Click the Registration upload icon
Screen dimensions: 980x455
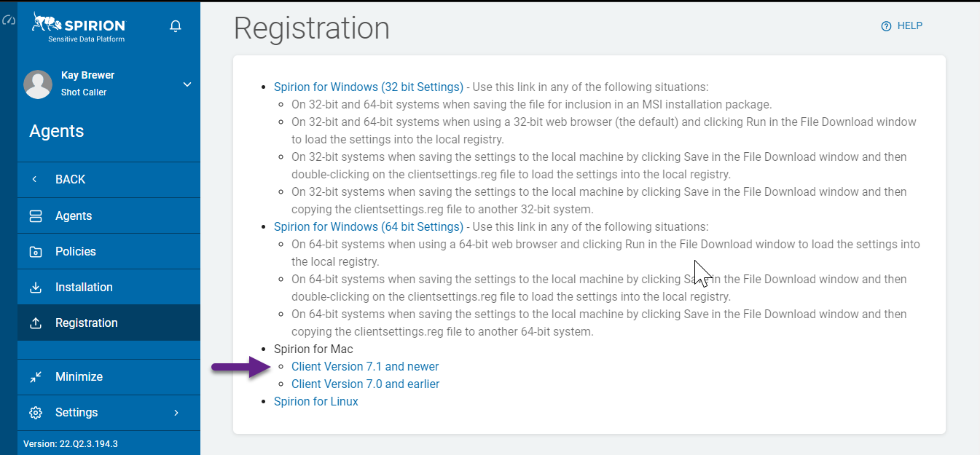point(36,323)
